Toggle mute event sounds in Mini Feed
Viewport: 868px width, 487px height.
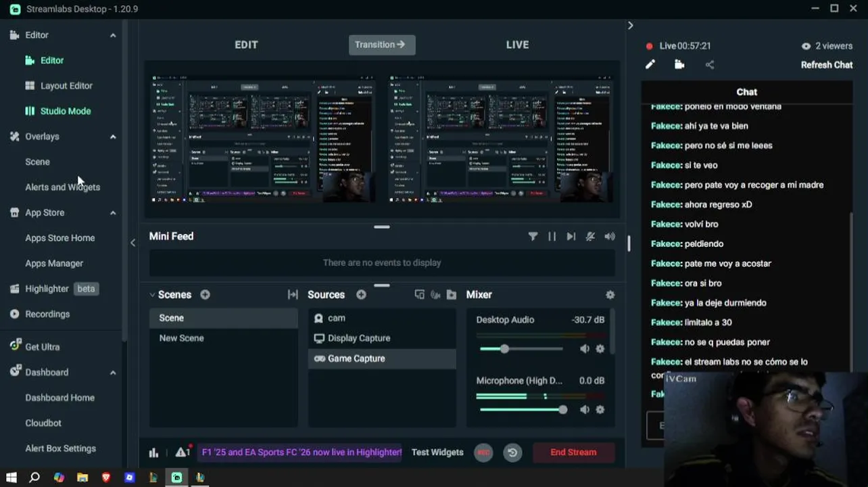coord(590,236)
